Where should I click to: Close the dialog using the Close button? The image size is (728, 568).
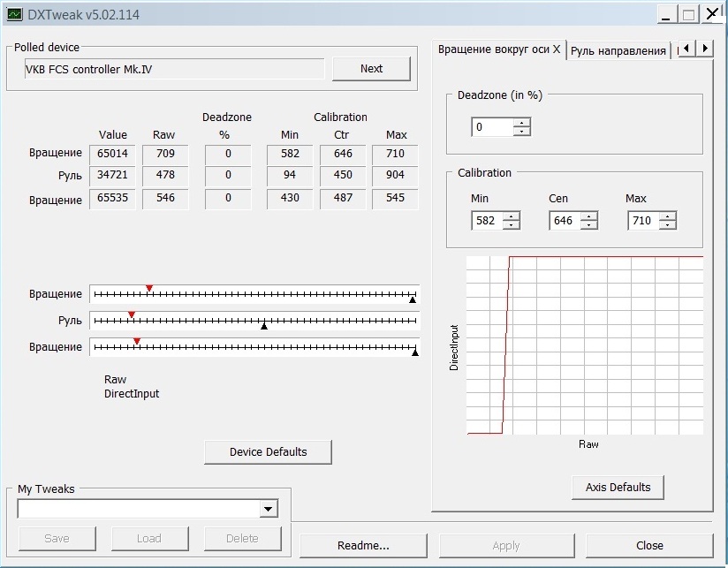[649, 545]
